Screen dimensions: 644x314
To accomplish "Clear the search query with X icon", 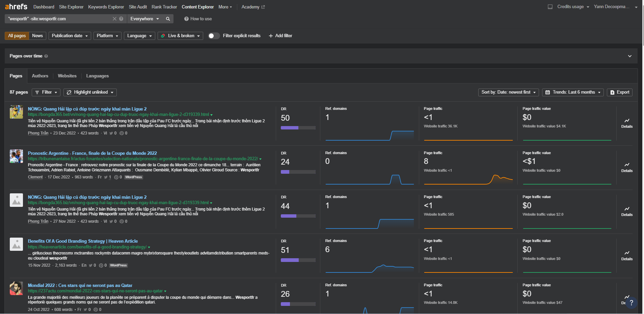I will (x=114, y=19).
